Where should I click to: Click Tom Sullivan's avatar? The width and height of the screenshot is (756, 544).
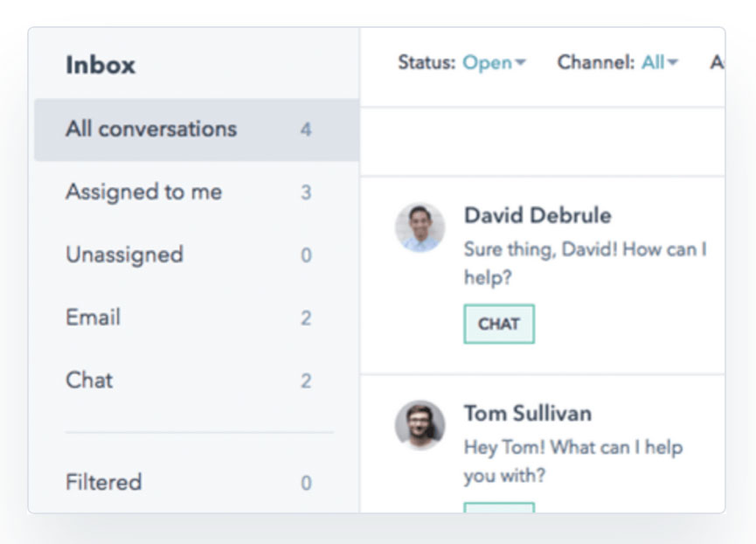pos(420,425)
